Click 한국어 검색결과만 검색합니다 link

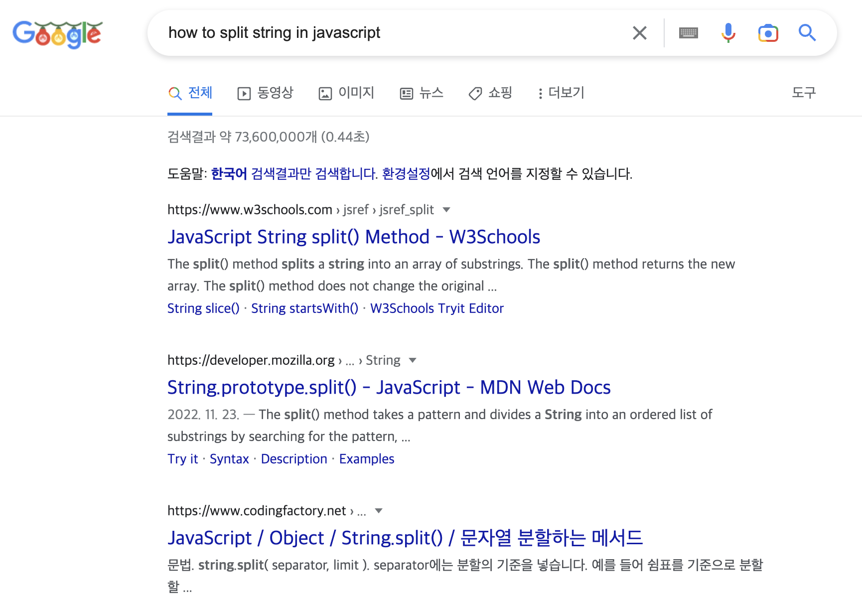coord(294,173)
